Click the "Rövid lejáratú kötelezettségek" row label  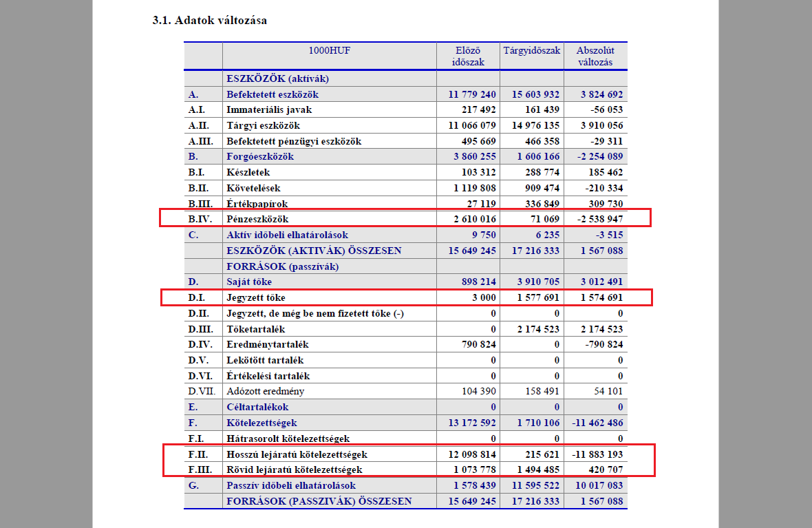(x=294, y=470)
